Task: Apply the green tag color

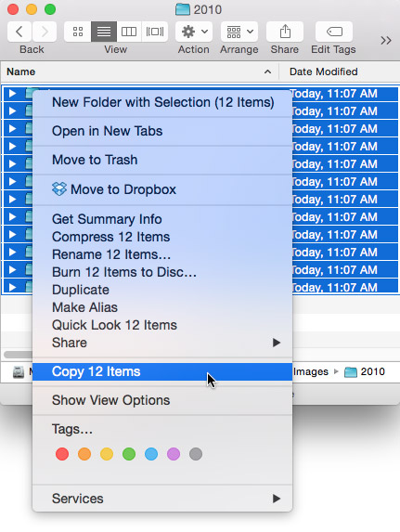Action: tap(129, 454)
